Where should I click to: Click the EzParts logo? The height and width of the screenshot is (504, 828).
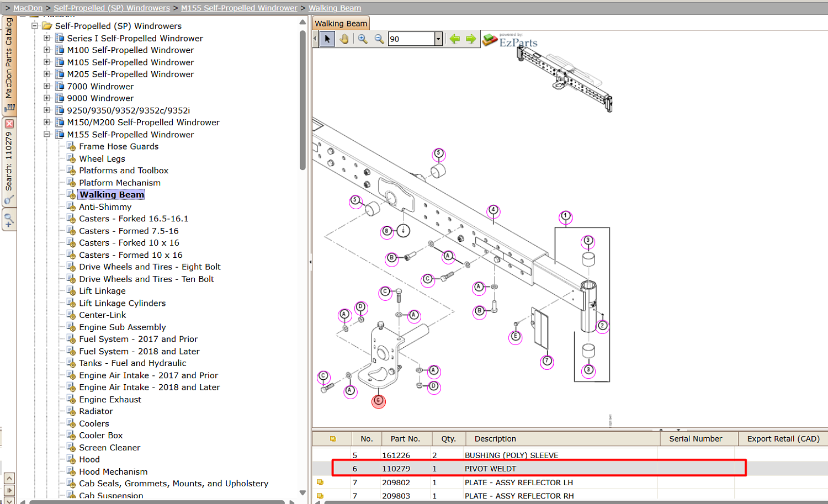point(510,40)
